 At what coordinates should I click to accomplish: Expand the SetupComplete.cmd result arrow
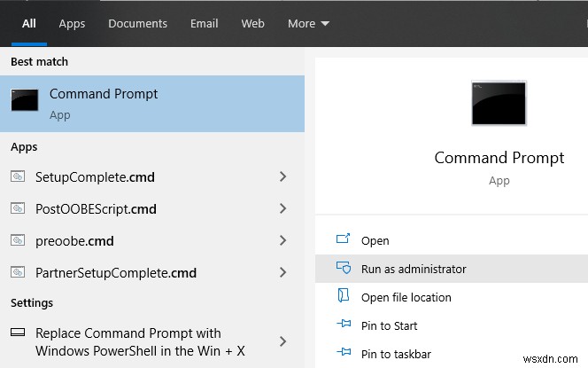282,176
